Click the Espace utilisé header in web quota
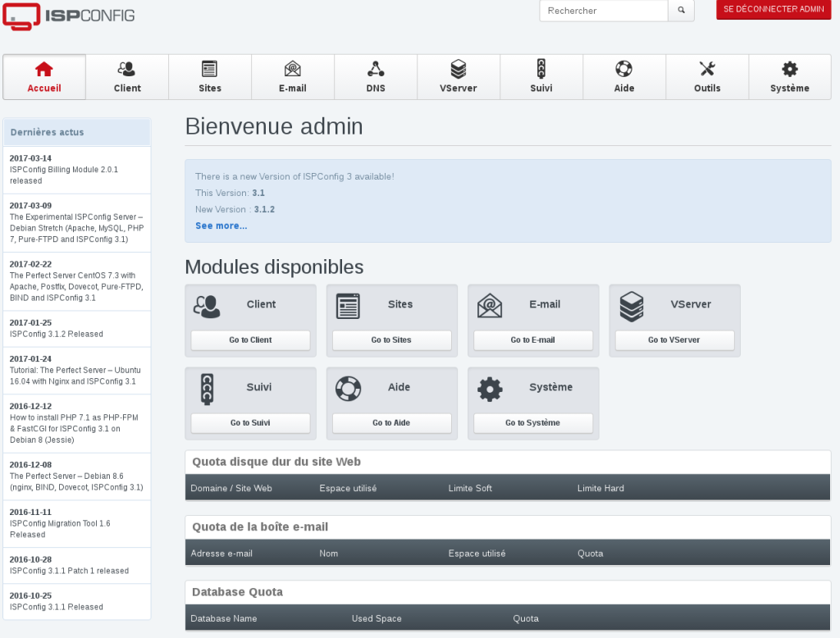 point(348,489)
